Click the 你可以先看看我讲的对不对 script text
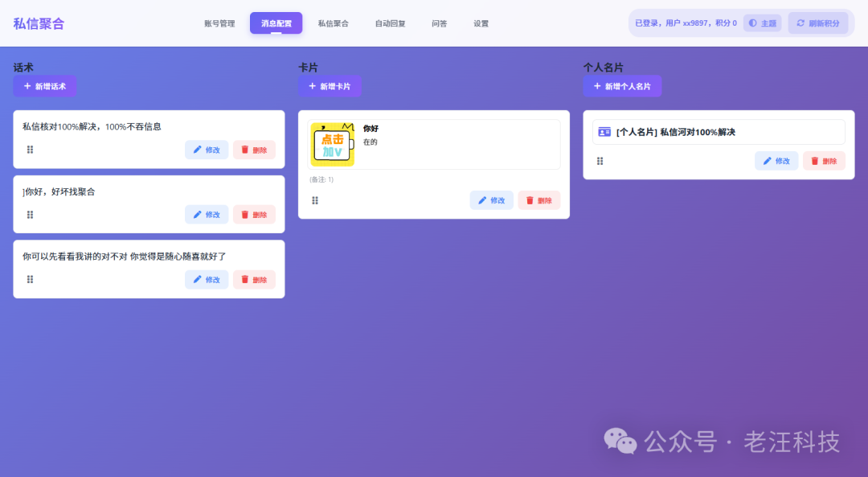The image size is (868, 477). [124, 257]
